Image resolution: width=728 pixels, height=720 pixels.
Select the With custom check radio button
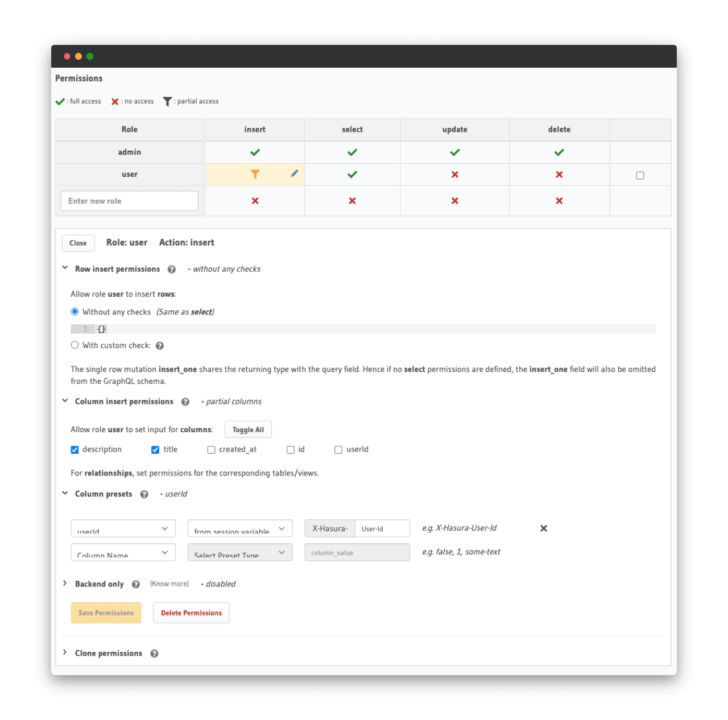tap(75, 345)
